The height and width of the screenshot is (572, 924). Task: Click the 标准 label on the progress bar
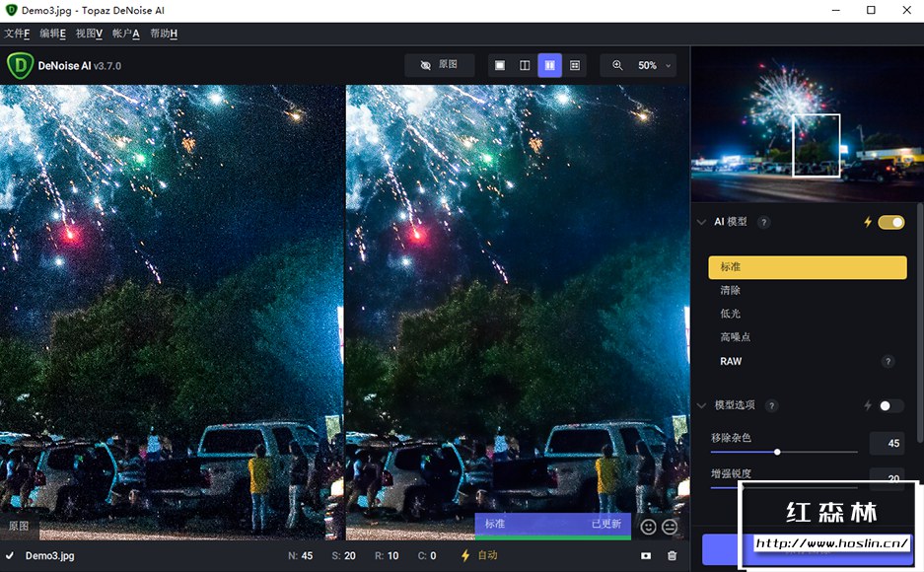pos(494,524)
